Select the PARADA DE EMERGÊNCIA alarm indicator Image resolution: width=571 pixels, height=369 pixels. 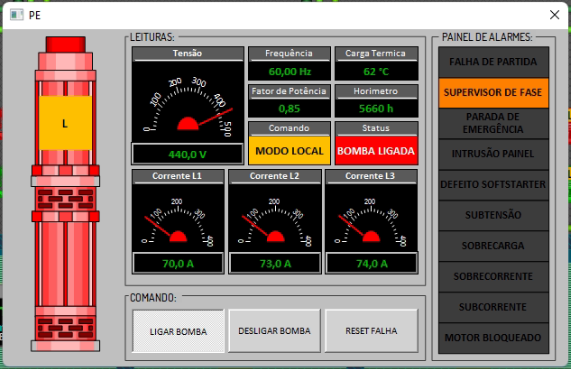coord(493,123)
